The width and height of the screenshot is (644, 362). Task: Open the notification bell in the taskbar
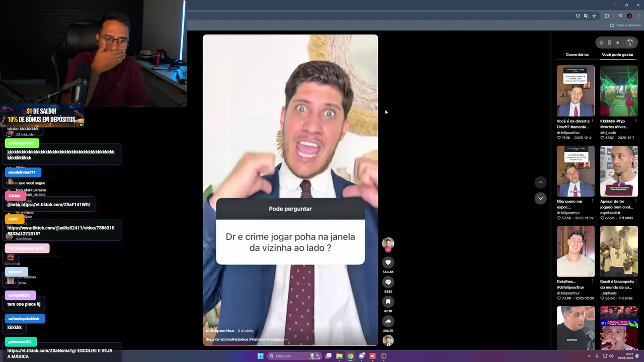[x=637, y=356]
